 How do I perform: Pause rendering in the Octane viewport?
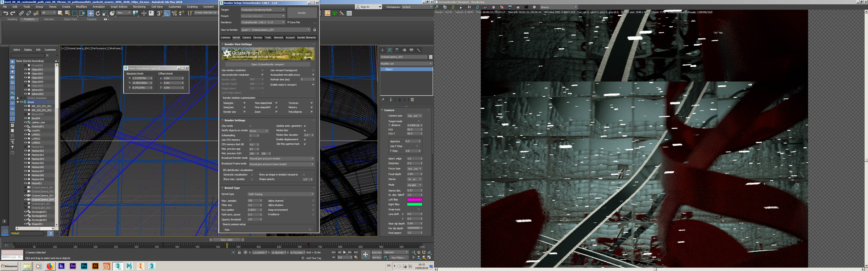click(x=469, y=7)
